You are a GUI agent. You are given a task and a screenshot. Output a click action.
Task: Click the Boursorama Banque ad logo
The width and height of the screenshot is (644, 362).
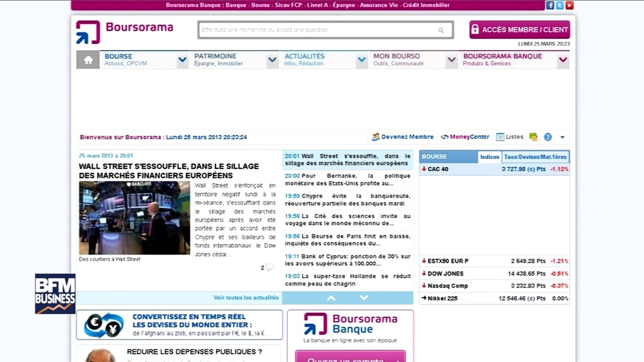350,325
